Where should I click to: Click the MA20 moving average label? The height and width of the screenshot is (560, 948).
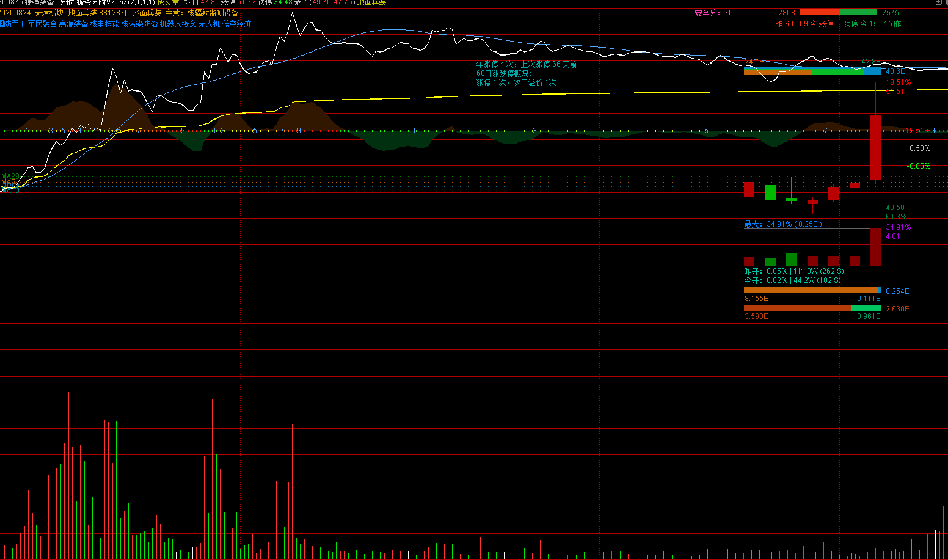(10, 176)
